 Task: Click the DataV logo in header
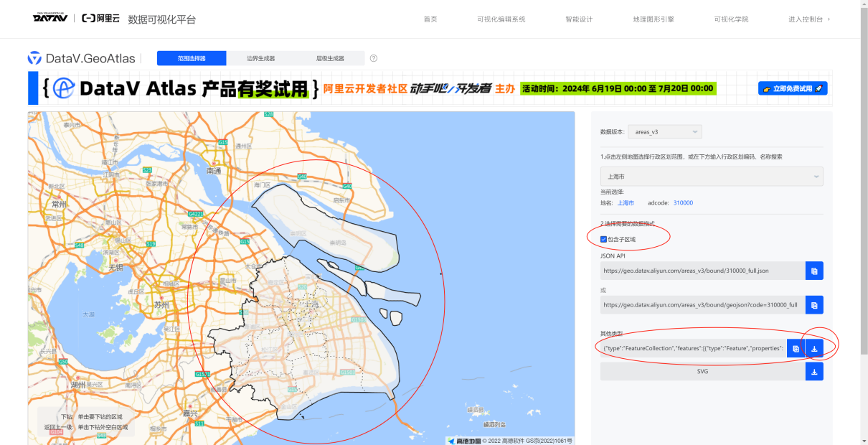[x=50, y=18]
